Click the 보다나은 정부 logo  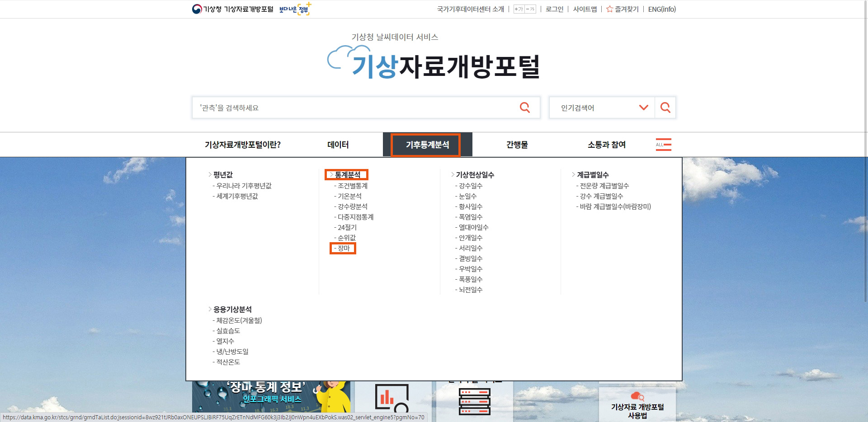pos(295,9)
